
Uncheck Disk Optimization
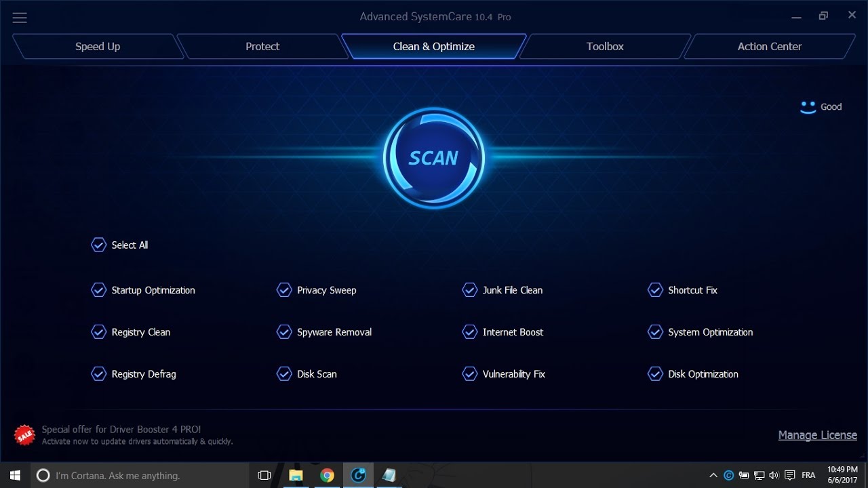click(655, 374)
